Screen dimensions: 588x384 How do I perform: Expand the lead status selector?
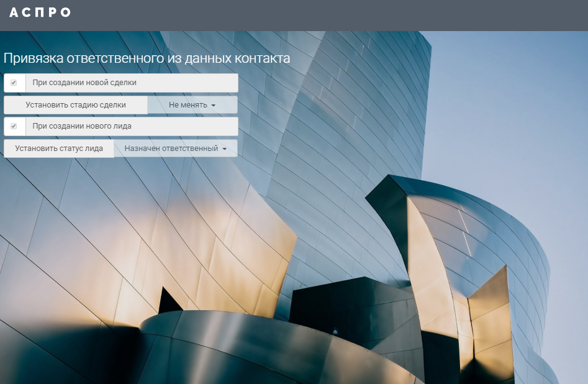pyautogui.click(x=175, y=149)
